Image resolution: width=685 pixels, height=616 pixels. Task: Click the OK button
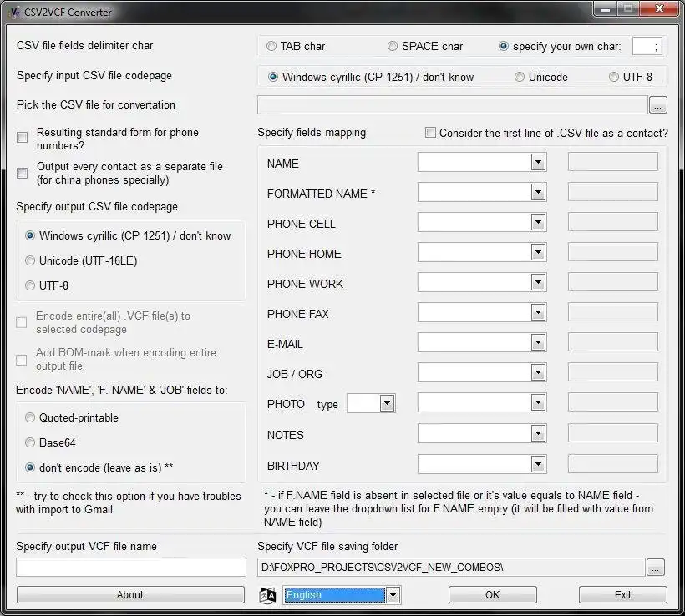tap(492, 595)
